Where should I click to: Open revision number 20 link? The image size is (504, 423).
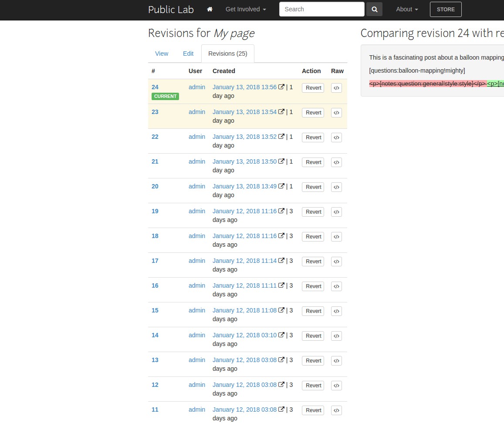click(155, 186)
